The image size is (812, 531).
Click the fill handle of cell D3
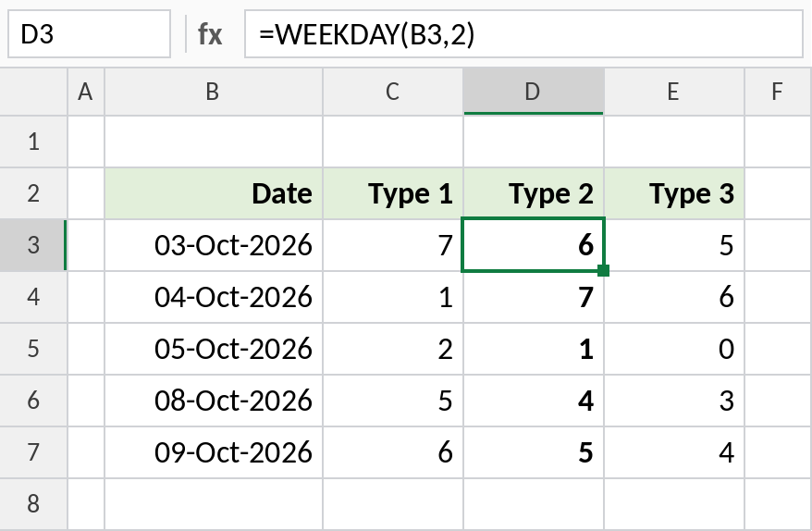603,270
